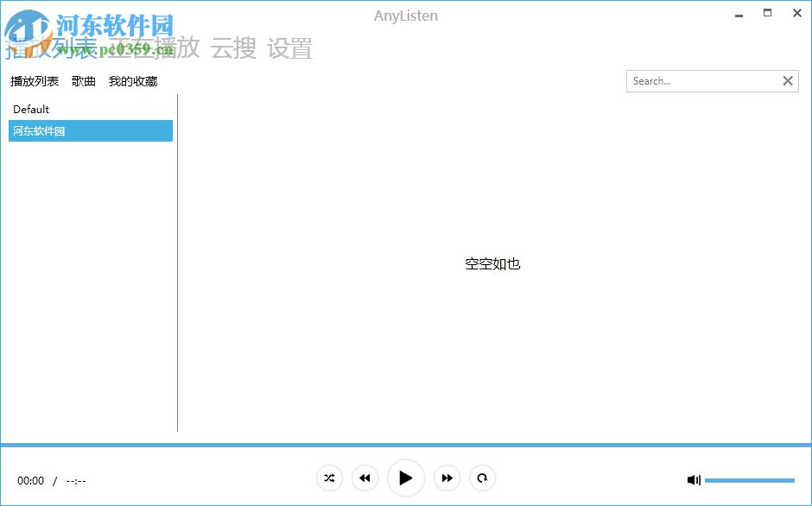
Task: Skip to the next track icon
Action: pos(447,478)
